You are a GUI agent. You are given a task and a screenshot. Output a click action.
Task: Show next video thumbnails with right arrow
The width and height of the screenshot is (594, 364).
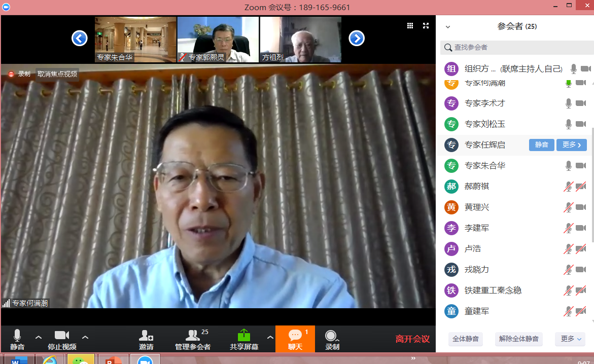click(x=357, y=39)
